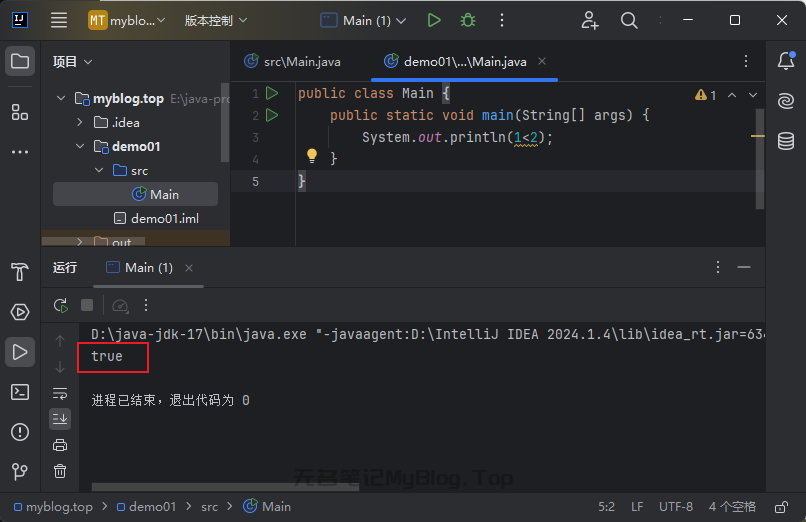Print the console output
806x522 pixels.
[x=60, y=445]
